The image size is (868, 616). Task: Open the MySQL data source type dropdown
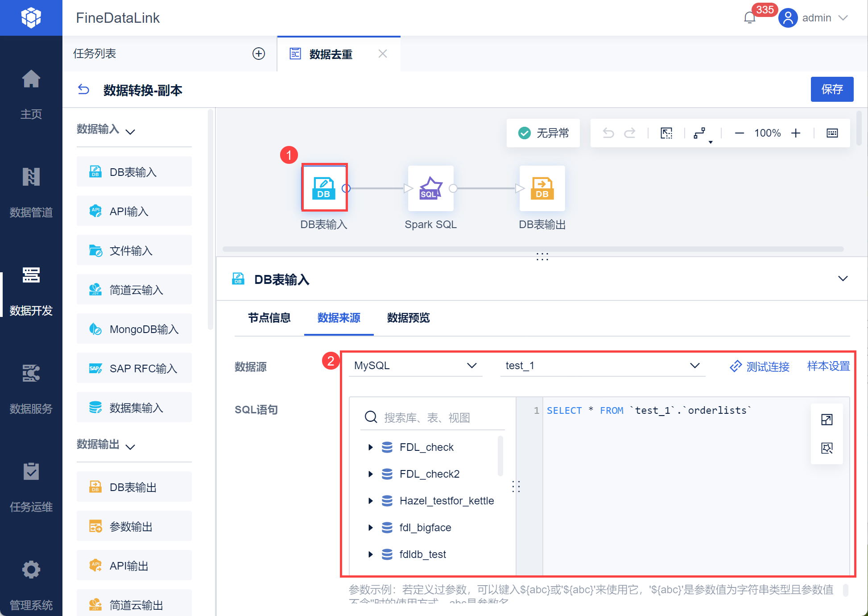pyautogui.click(x=415, y=366)
